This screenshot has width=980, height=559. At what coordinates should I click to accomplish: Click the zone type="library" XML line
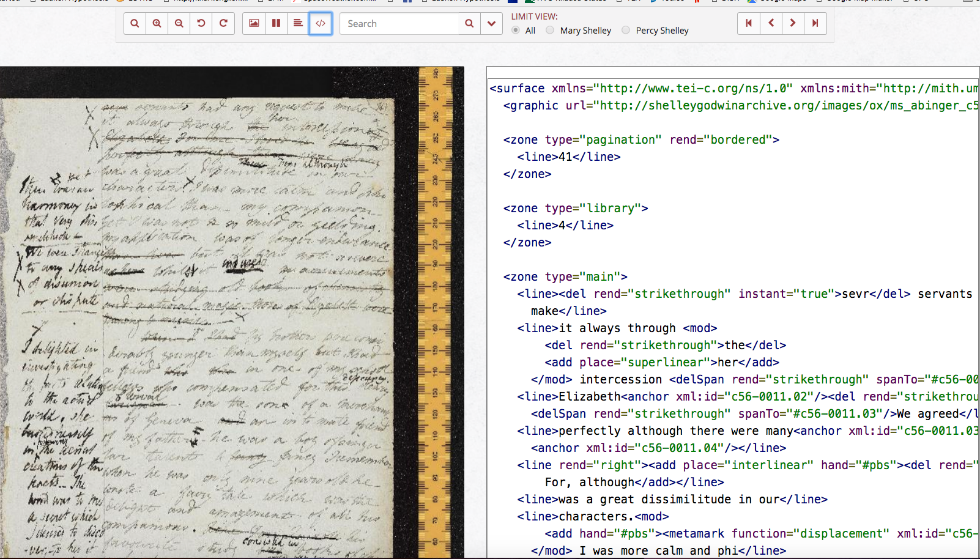576,208
